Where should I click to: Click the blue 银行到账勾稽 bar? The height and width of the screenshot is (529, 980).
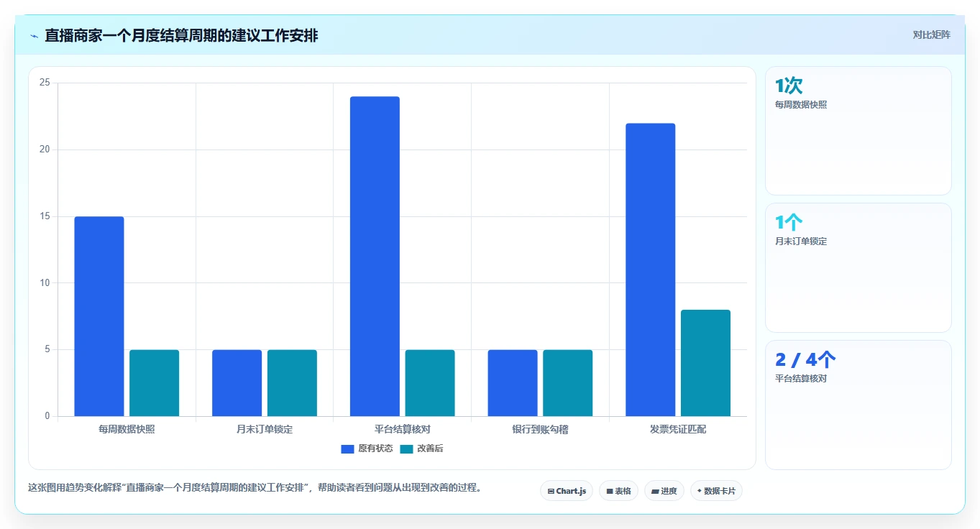[x=513, y=383]
